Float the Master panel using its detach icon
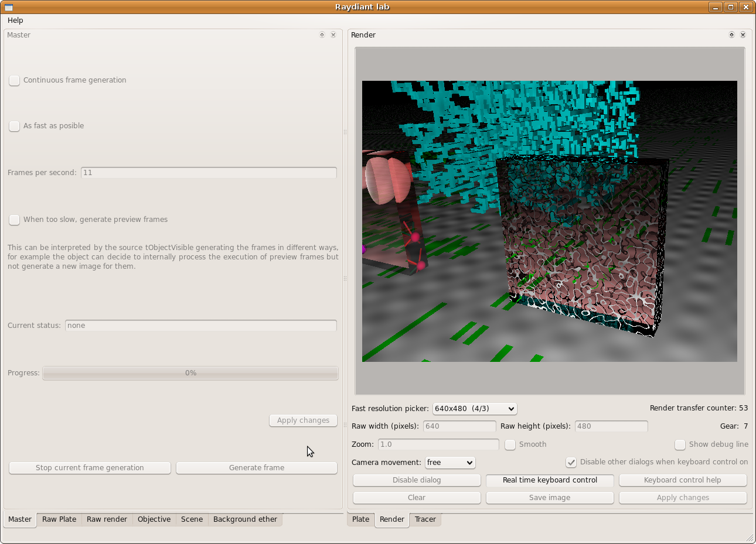756x544 pixels. click(322, 35)
